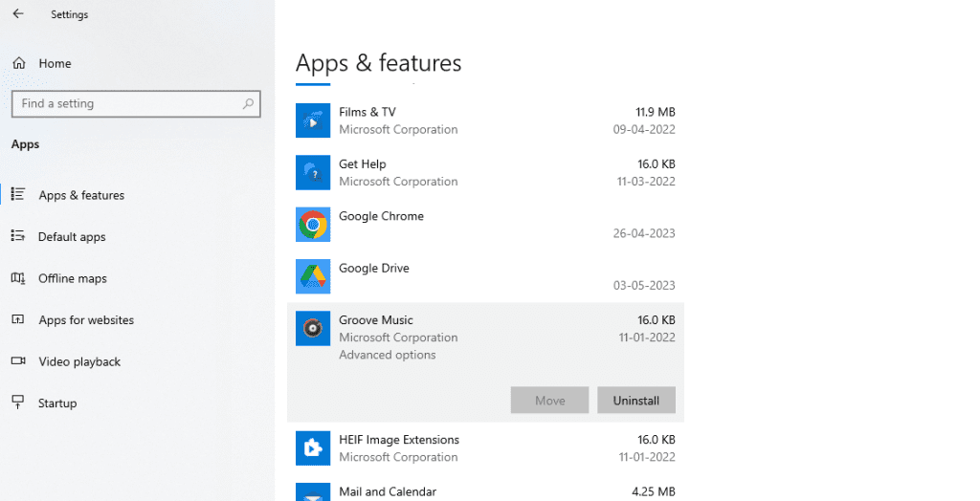Go back with the Settings arrow
The width and height of the screenshot is (980, 501).
point(18,13)
